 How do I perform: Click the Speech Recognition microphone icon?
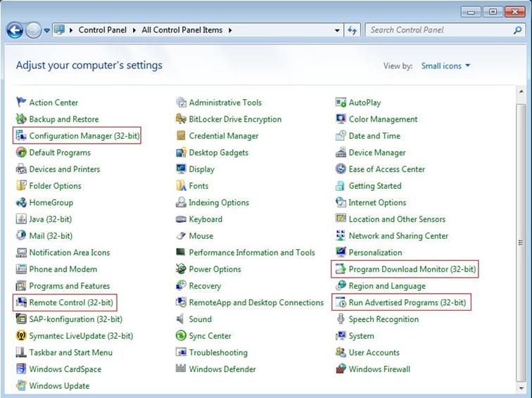pos(341,319)
